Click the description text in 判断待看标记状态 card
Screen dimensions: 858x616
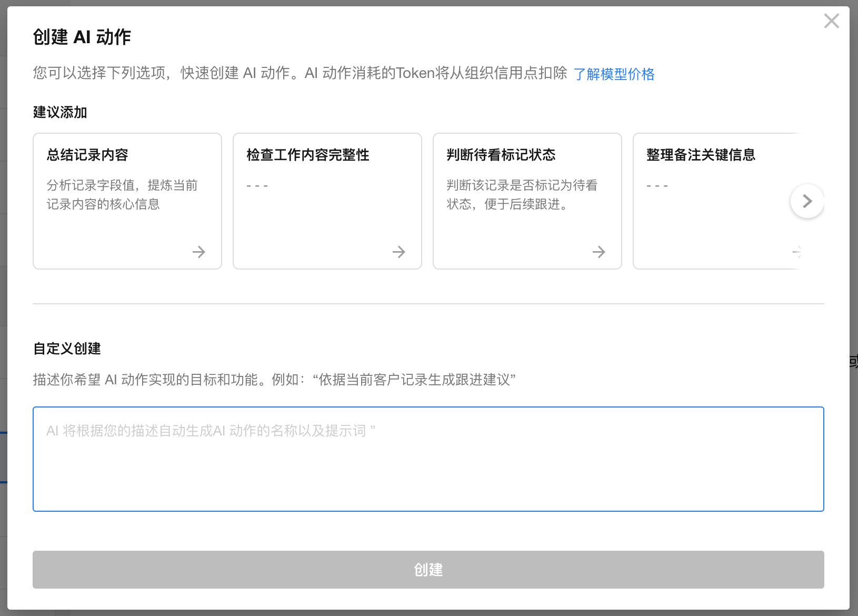[522, 195]
